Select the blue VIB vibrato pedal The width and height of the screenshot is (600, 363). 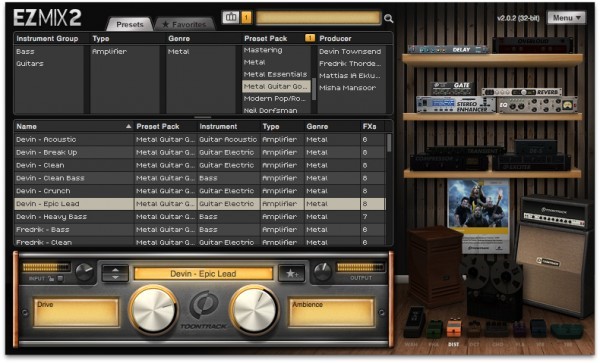coord(538,329)
